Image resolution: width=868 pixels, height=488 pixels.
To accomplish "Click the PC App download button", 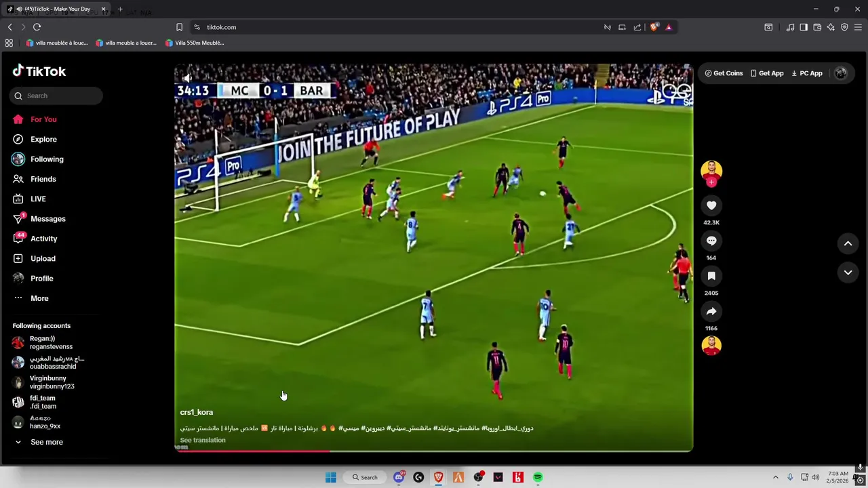I will click(807, 73).
